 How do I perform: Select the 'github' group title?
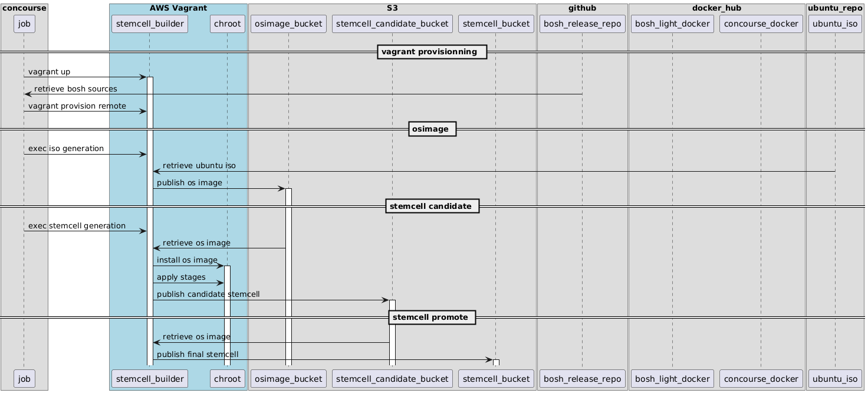583,8
